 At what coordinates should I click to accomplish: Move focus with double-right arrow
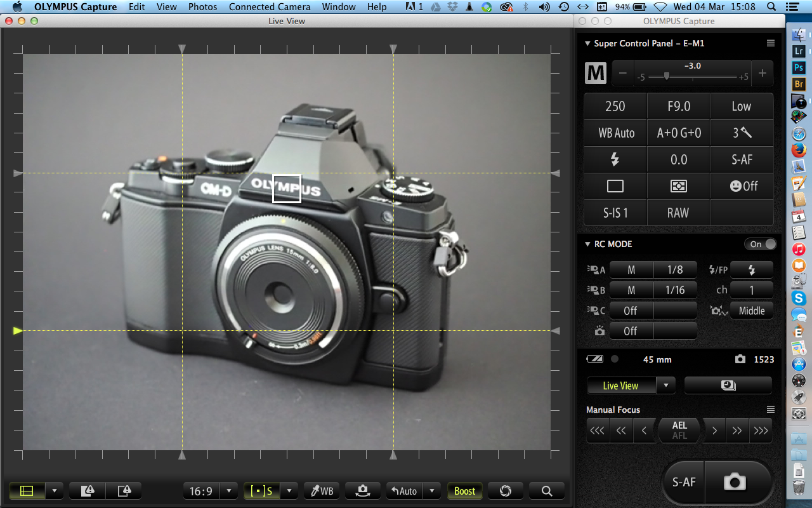click(737, 431)
